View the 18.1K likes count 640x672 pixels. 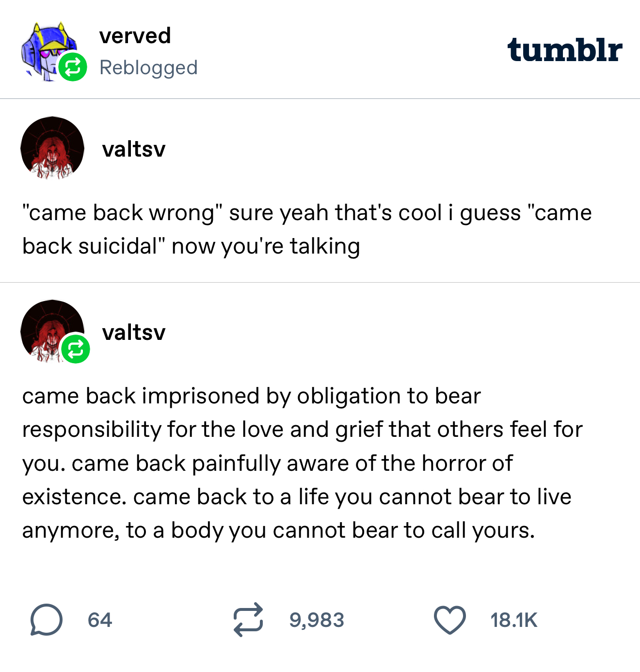click(x=513, y=620)
